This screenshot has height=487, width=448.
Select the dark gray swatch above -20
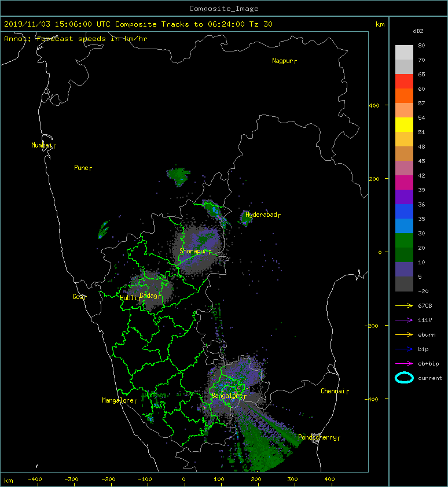point(404,284)
